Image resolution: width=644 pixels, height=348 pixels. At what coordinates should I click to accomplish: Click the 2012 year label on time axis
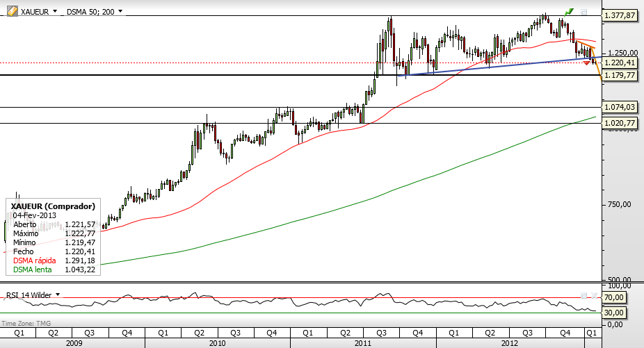(509, 343)
